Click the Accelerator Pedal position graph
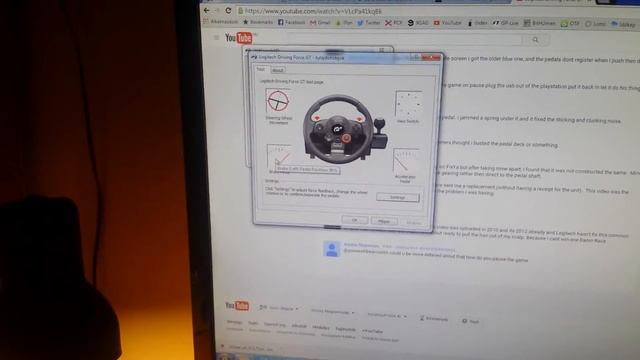Viewport: 640px width, 360px height. 405,161
